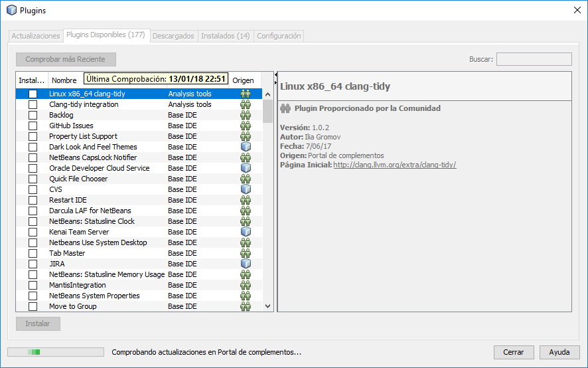Check the install box for GitHub Issues

33,126
